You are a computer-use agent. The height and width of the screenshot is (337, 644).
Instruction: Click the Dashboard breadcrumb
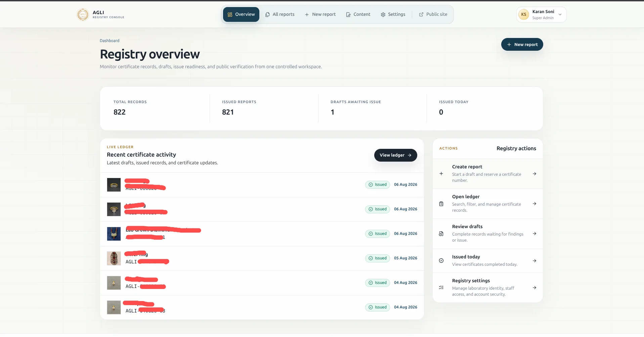pos(110,41)
